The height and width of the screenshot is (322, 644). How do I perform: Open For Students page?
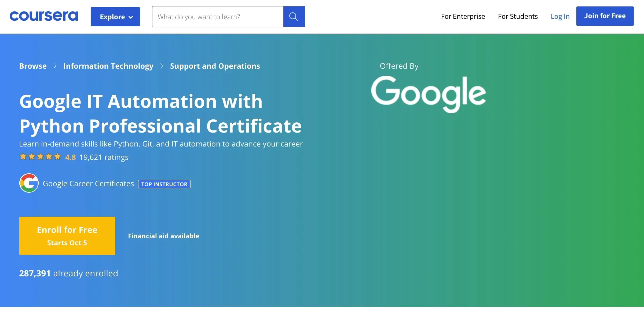click(x=518, y=16)
